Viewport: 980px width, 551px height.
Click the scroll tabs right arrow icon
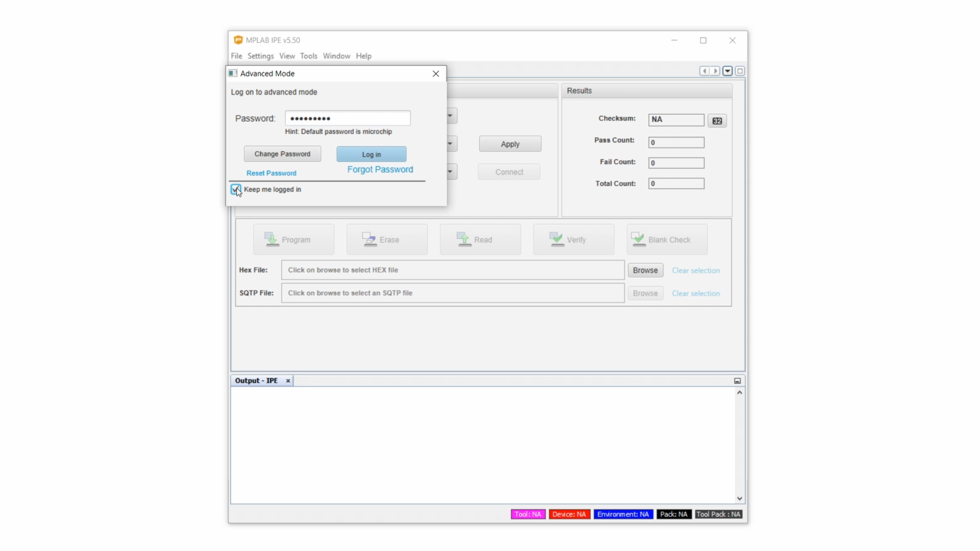pos(715,71)
